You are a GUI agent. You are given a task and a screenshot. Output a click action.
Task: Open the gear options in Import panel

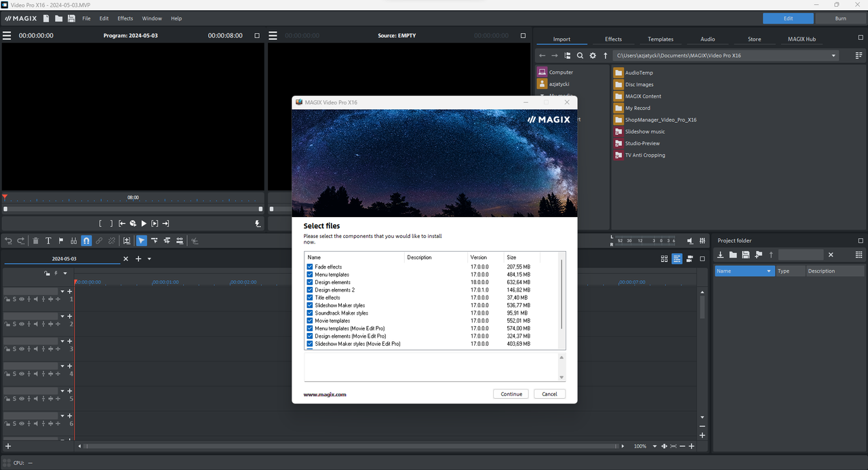[593, 56]
